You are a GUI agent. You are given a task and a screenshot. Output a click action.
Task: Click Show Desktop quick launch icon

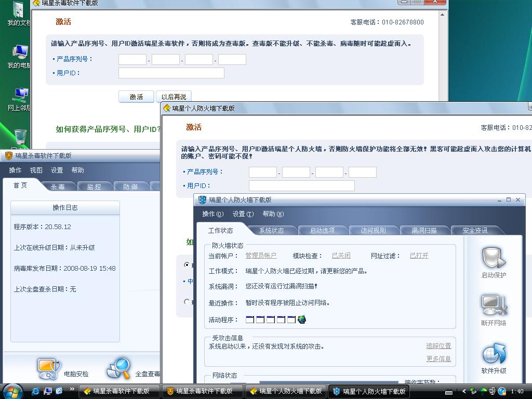[x=47, y=391]
